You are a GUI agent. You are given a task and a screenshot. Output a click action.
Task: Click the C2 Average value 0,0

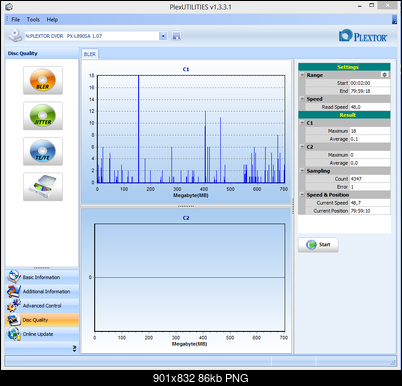(370, 163)
